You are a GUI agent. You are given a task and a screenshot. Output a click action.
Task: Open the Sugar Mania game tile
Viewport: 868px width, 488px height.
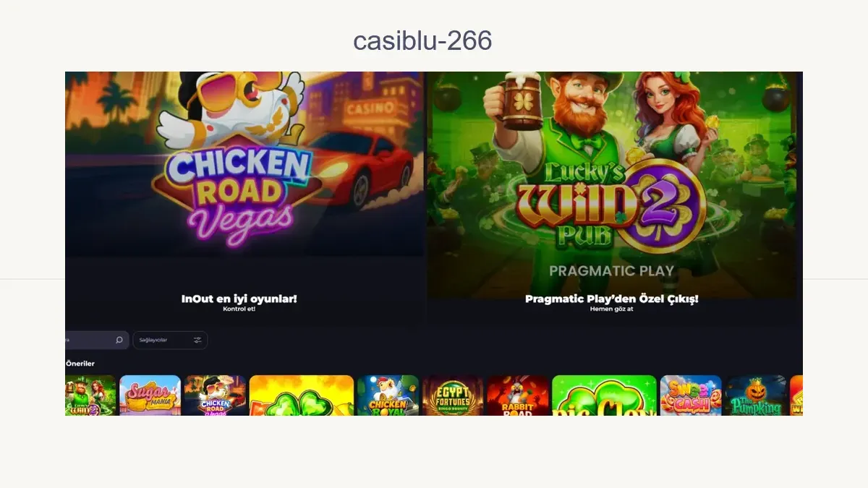(x=150, y=395)
